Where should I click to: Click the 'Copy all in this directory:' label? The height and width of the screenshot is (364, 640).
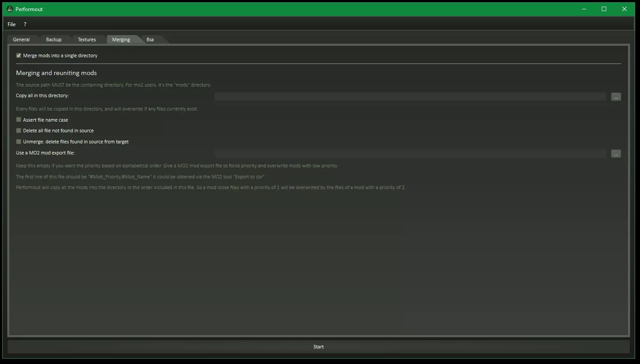[x=42, y=96]
